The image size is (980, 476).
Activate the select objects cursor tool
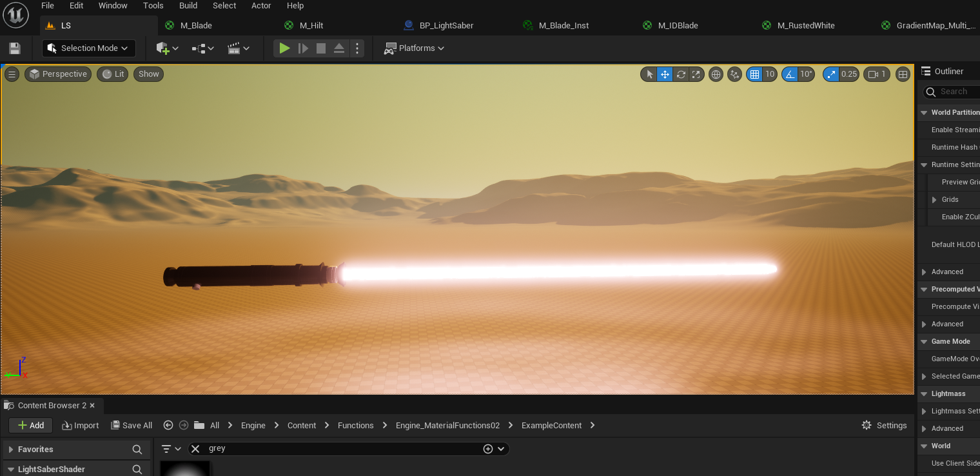pos(649,74)
